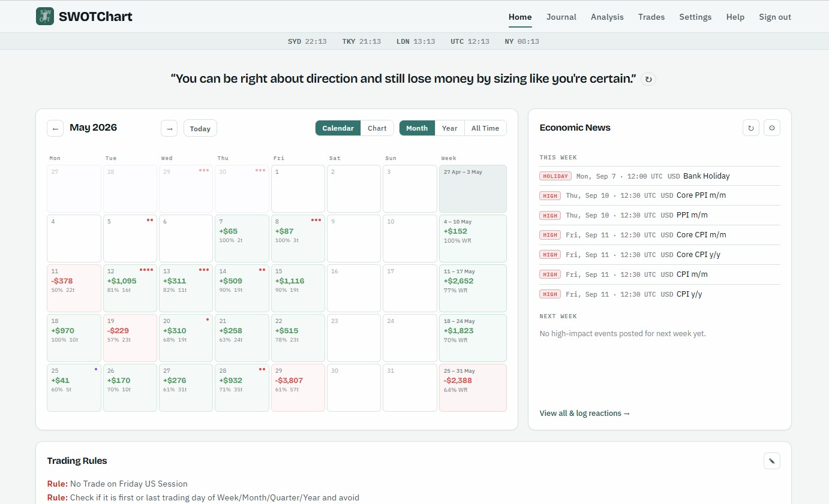The image size is (829, 504).
Task: Open May 18 day showing +$970
Action: pyautogui.click(x=74, y=338)
